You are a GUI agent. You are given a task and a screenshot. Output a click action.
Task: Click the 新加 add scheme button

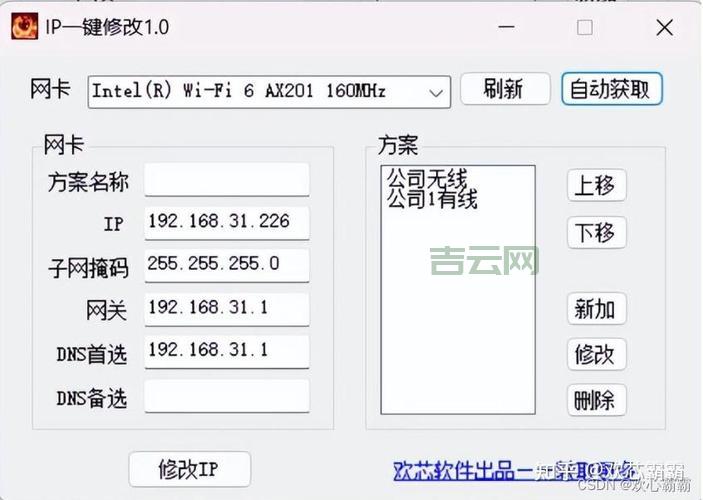(596, 309)
